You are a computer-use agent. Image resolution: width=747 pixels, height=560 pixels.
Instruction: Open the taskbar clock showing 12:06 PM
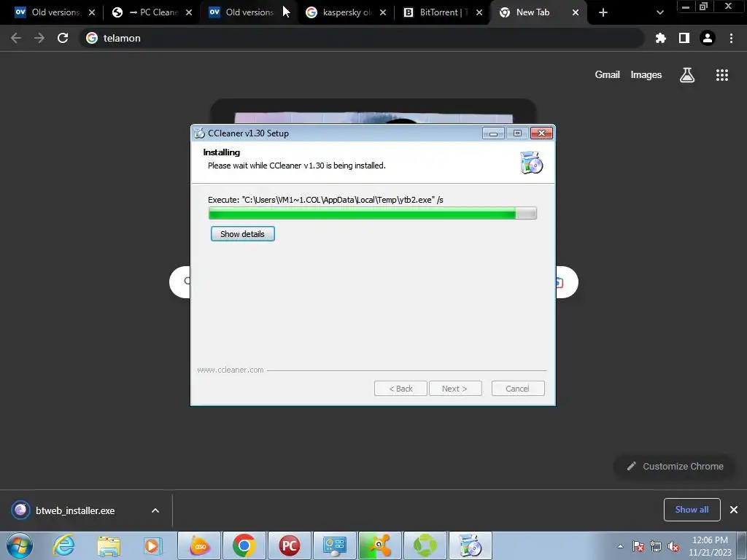click(710, 546)
